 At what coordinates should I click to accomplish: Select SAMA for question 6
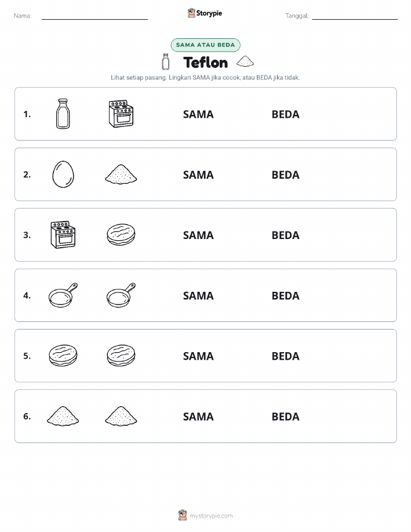[x=198, y=417]
